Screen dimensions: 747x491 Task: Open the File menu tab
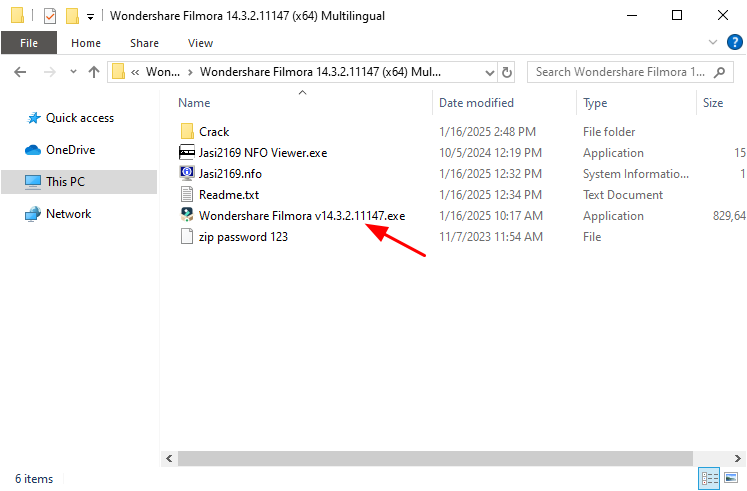(x=28, y=43)
